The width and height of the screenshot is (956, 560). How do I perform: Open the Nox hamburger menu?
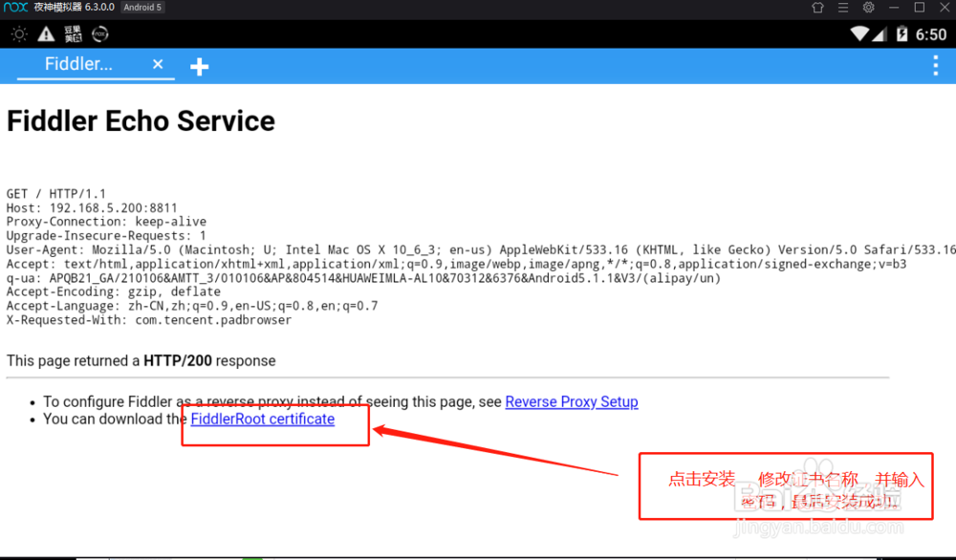[843, 8]
